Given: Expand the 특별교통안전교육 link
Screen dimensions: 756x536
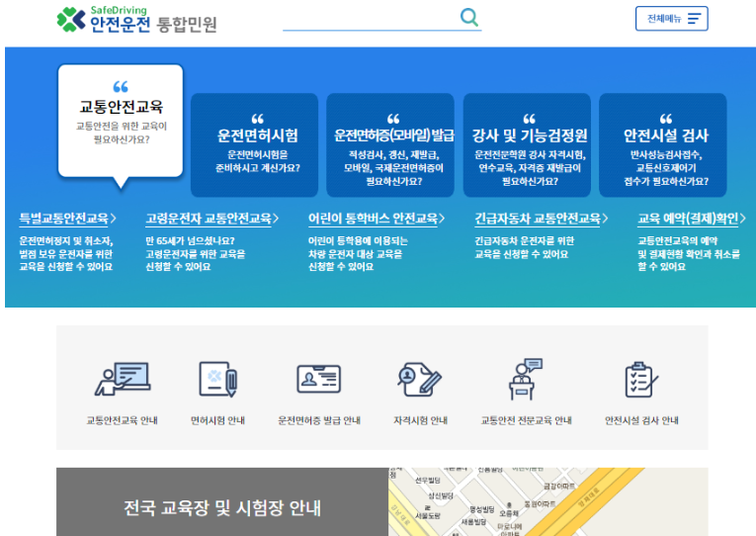Looking at the screenshot, I should 67,219.
